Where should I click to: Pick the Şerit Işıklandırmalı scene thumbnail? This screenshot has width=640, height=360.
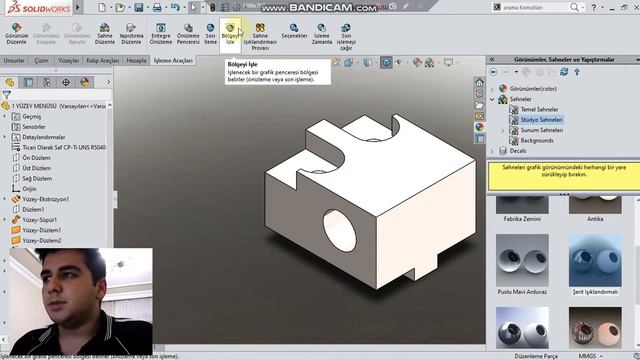tap(595, 260)
